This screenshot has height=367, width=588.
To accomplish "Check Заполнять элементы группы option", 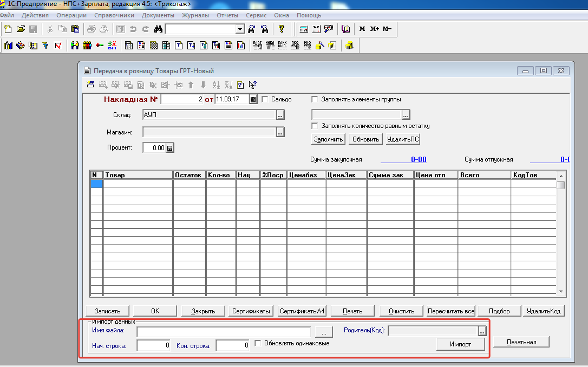I will click(x=315, y=99).
